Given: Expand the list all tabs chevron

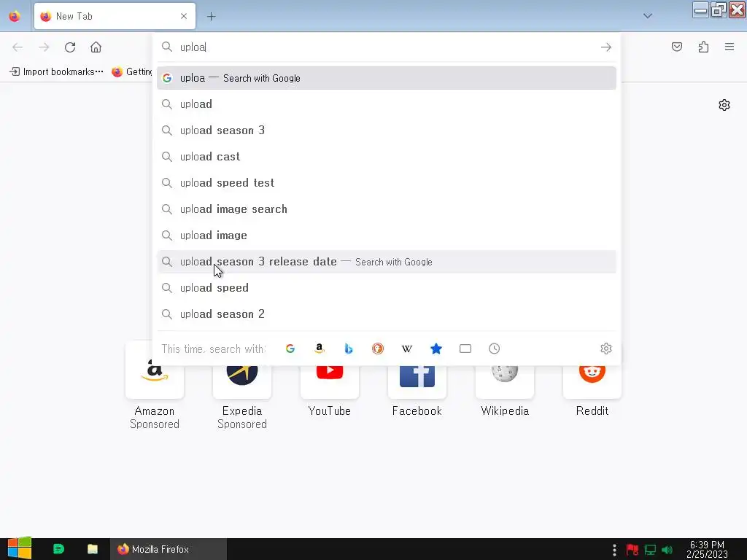Looking at the screenshot, I should tap(648, 16).
